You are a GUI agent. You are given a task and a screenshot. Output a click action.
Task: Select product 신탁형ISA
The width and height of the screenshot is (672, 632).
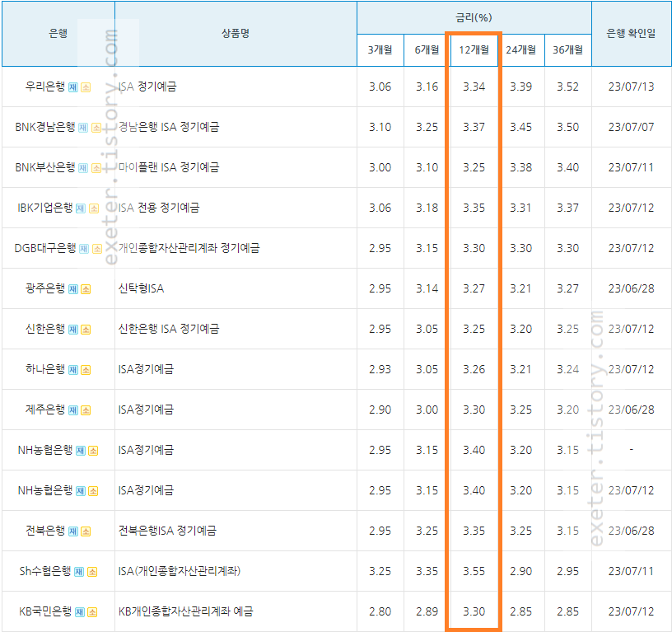[141, 288]
